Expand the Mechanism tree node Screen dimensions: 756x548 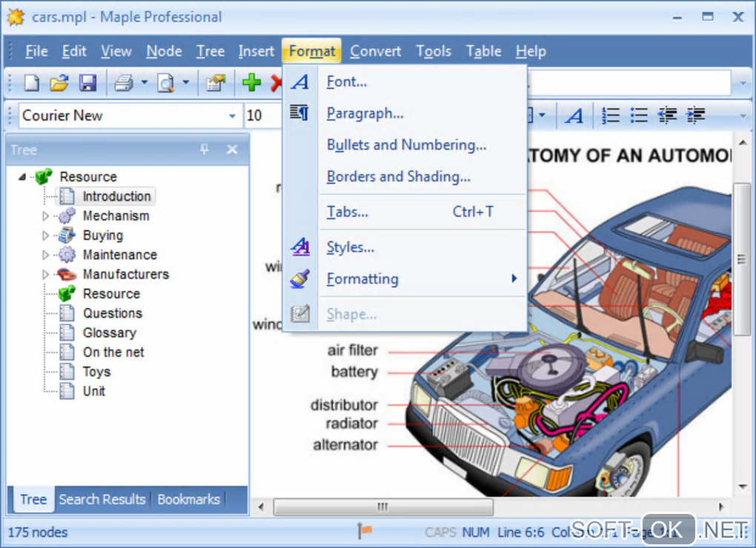click(x=46, y=215)
